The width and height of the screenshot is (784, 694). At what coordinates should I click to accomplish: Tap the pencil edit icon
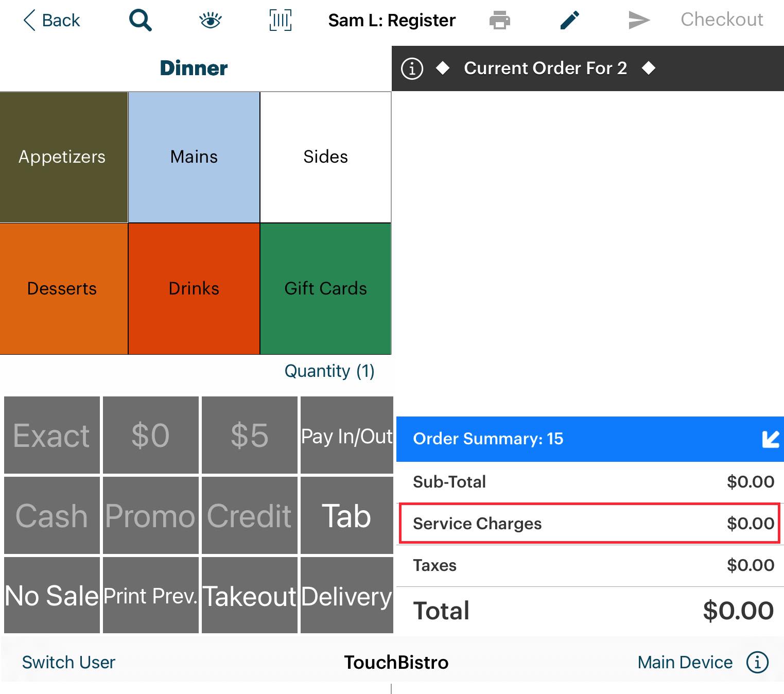point(569,20)
